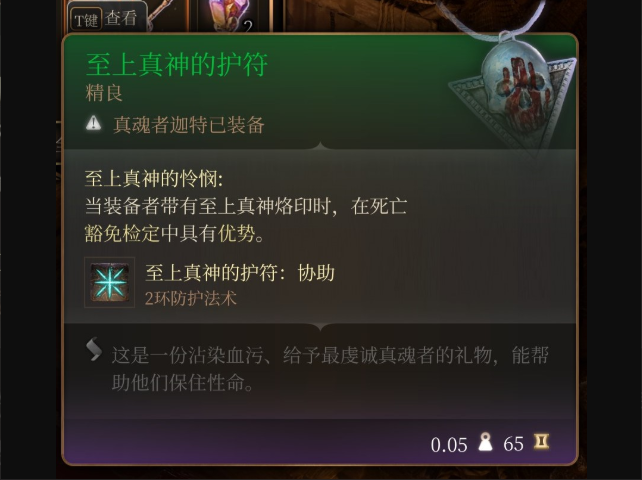This screenshot has width=642, height=480.
Task: Click the cyan star Aid spell icon
Action: coord(109,282)
